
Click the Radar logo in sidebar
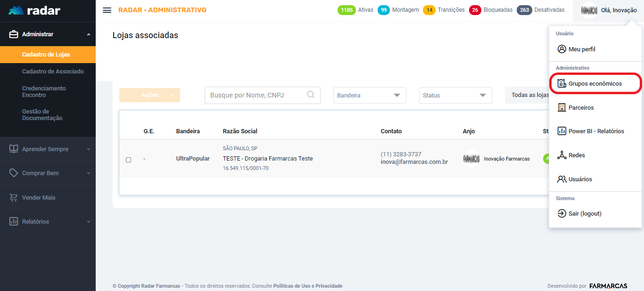[34, 10]
